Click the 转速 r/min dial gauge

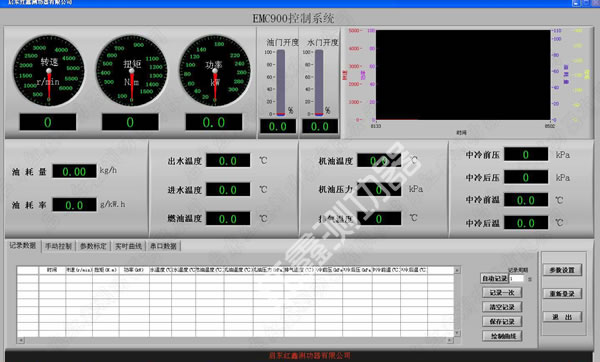point(49,71)
